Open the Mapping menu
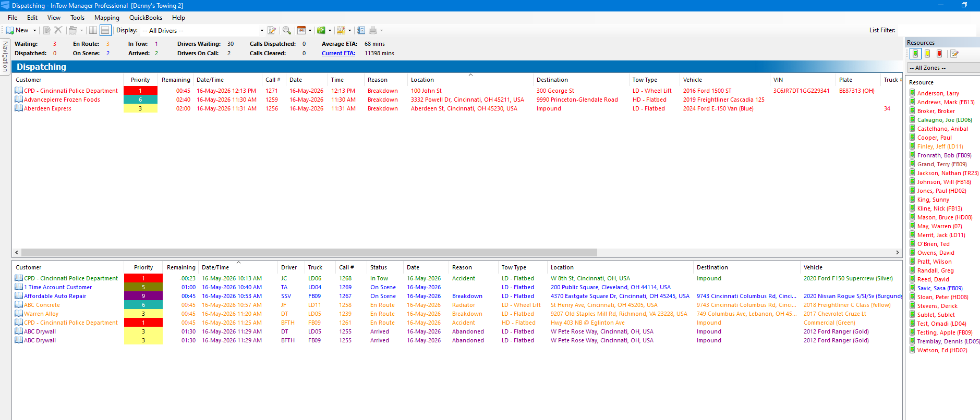980x420 pixels. pyautogui.click(x=106, y=18)
